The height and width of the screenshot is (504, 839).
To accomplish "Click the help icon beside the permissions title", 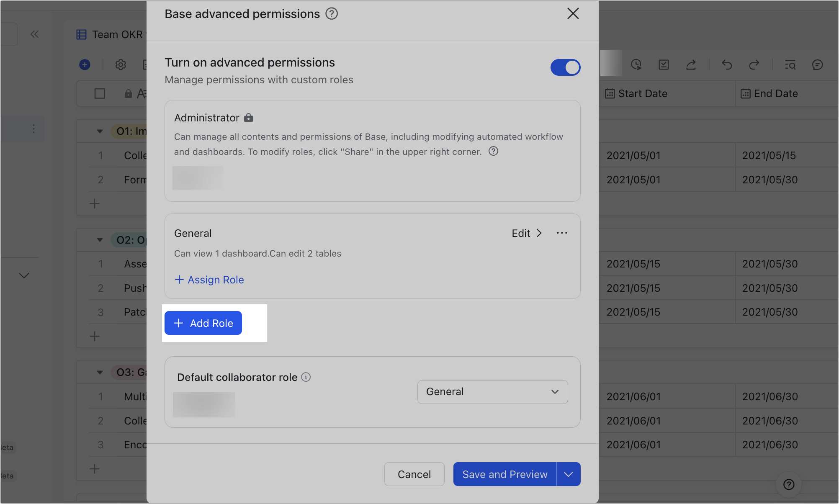I will point(332,14).
